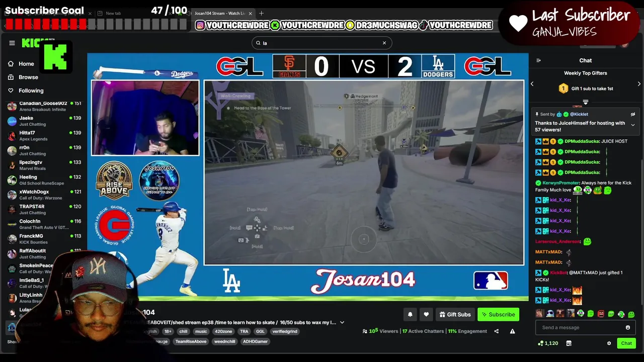Viewport: 644px width, 362px height.
Task: Open a new browser tab with plus
Action: point(261,13)
